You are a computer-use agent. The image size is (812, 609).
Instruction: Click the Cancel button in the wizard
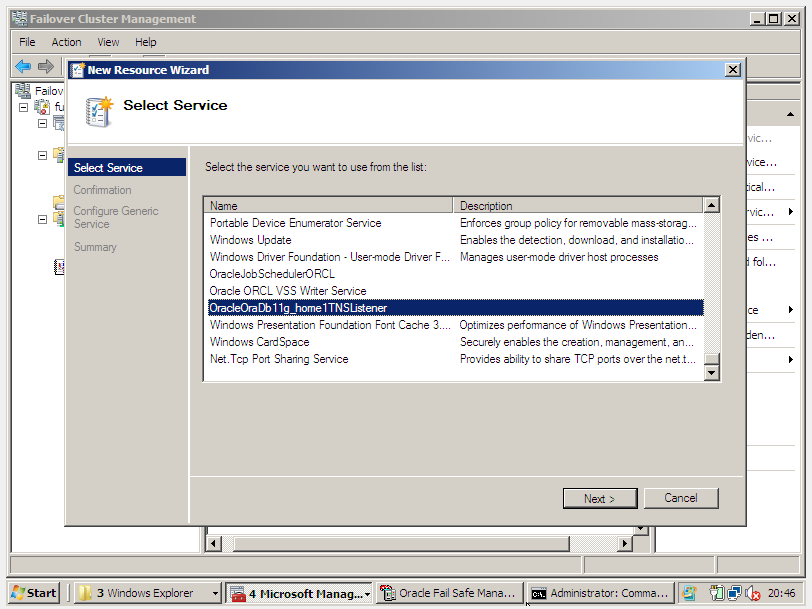[681, 498]
